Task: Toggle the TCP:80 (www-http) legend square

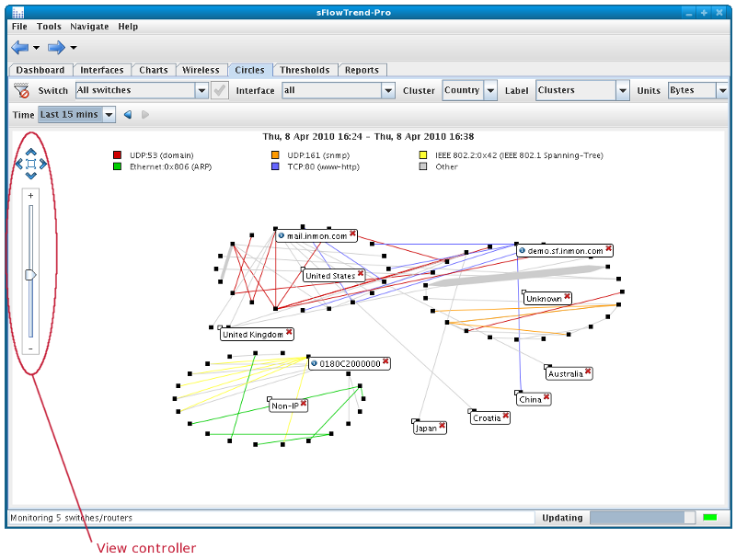Action: point(275,167)
